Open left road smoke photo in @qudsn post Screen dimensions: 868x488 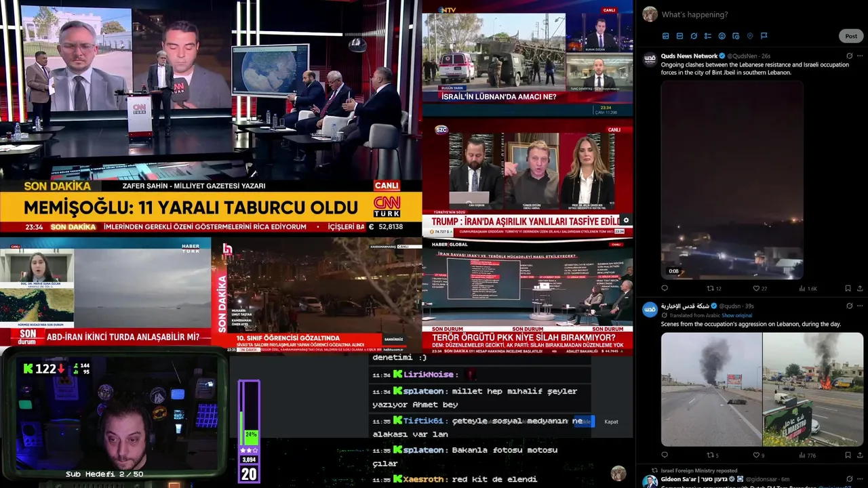[x=711, y=389]
